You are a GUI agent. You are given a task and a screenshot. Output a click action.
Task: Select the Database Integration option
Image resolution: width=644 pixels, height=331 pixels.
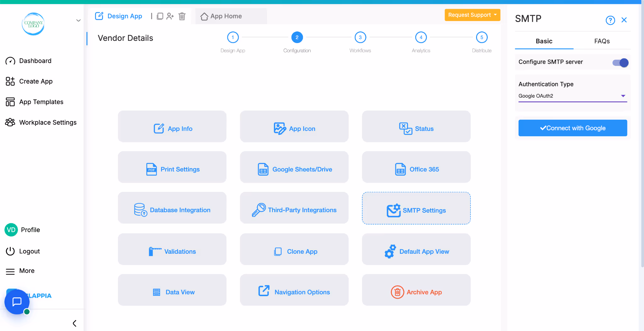pyautogui.click(x=172, y=208)
